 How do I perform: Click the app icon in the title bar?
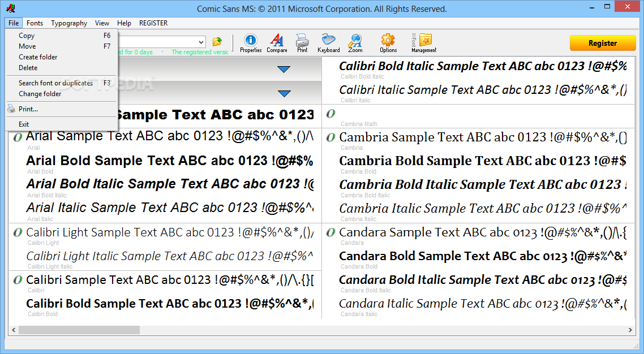(x=11, y=8)
